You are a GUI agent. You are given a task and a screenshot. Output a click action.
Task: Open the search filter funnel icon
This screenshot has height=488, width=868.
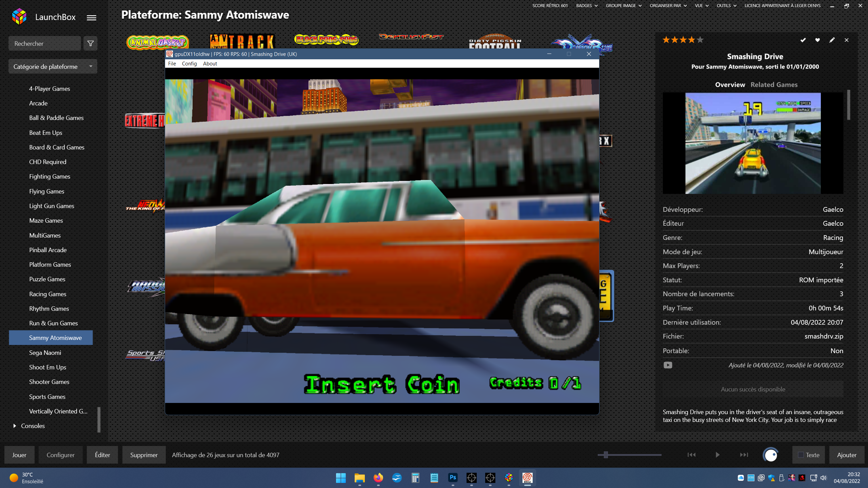(91, 43)
